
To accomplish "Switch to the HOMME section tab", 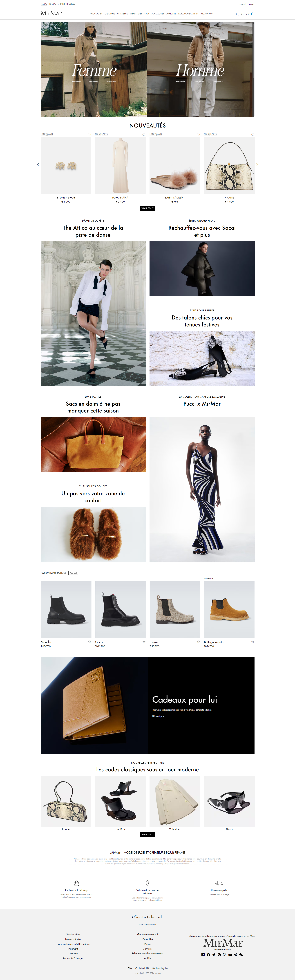I will point(52,4).
